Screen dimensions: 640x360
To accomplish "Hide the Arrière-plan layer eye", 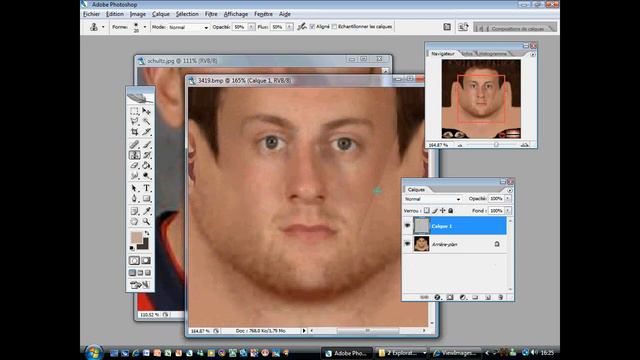I will coord(407,244).
